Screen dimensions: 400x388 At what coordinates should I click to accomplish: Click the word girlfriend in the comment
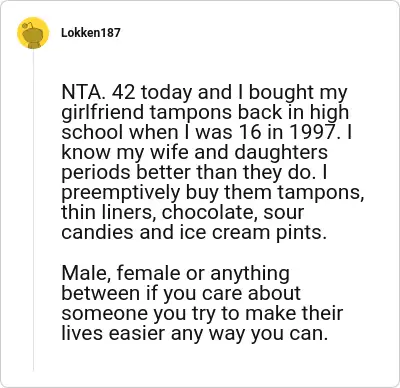tap(103, 114)
